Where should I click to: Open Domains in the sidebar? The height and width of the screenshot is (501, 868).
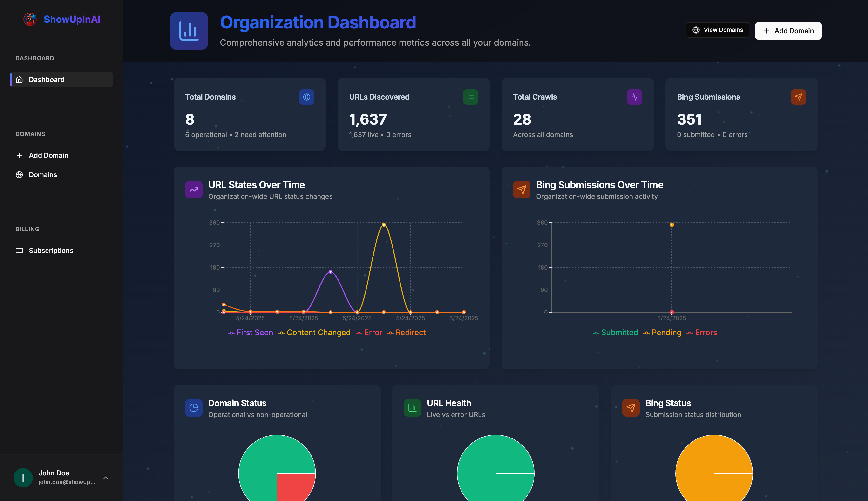43,175
